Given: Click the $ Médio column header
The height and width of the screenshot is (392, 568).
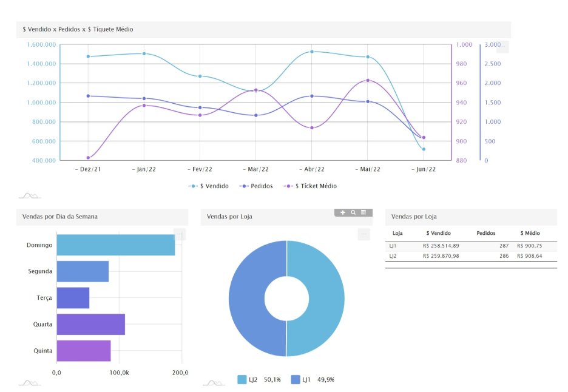Looking at the screenshot, I should point(530,233).
